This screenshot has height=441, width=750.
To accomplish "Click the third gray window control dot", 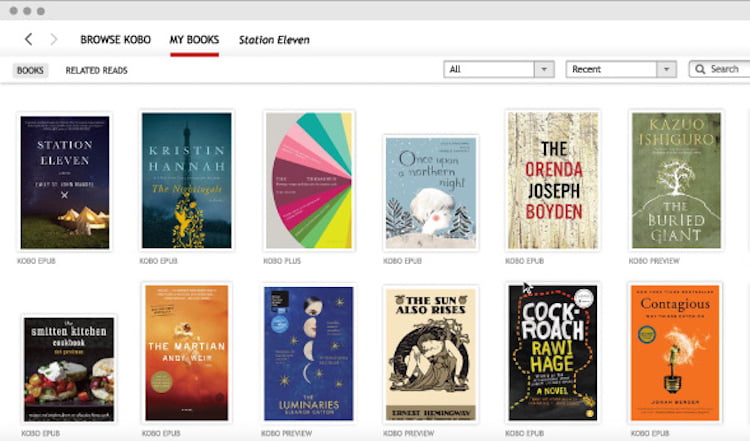I will pos(41,11).
